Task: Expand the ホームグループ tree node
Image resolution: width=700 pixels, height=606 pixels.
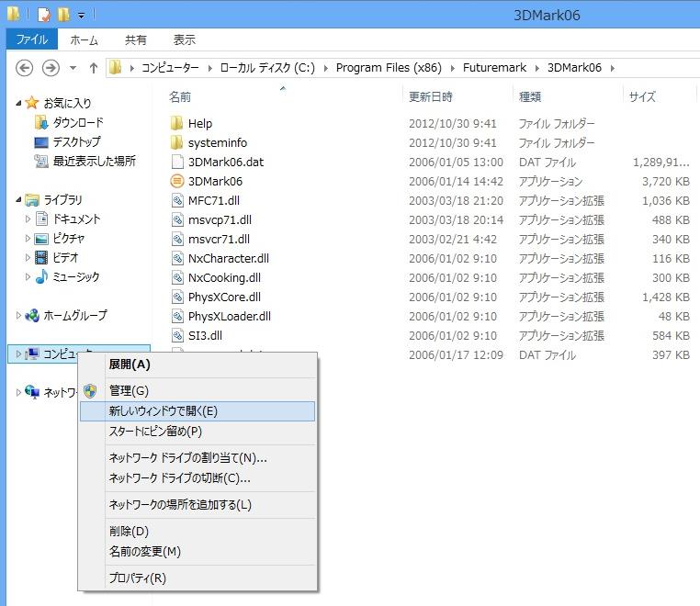Action: tap(18, 315)
